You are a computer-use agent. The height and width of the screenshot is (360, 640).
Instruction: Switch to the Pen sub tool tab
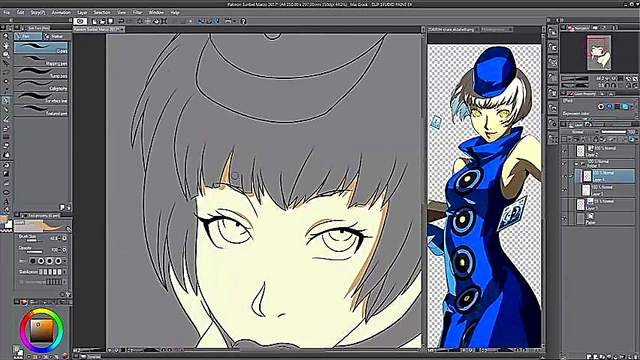pos(28,36)
